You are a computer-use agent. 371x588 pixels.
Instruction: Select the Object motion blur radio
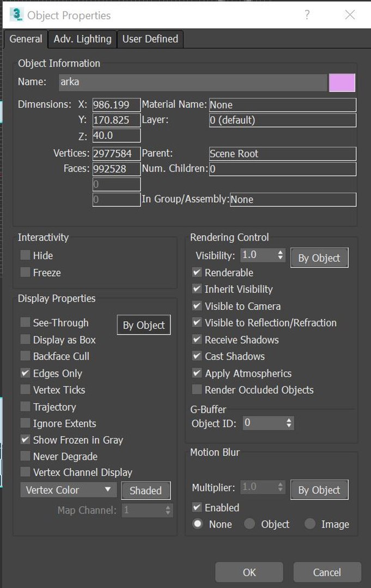[x=250, y=524]
